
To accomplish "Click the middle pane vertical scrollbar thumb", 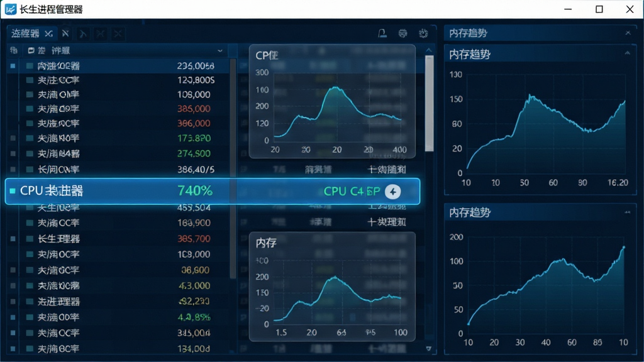I will [429, 104].
